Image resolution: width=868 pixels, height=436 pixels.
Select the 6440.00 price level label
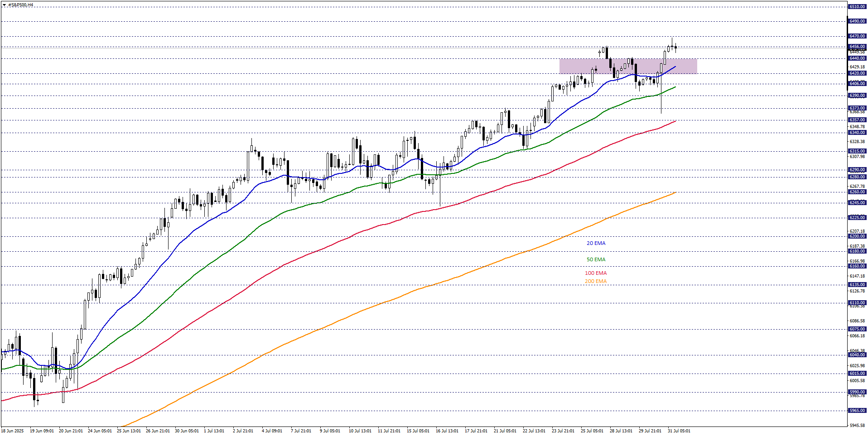pyautogui.click(x=857, y=58)
